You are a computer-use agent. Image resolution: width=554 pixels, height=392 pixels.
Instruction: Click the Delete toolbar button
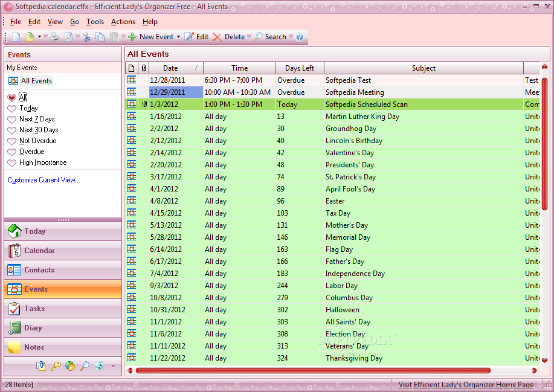[x=229, y=37]
